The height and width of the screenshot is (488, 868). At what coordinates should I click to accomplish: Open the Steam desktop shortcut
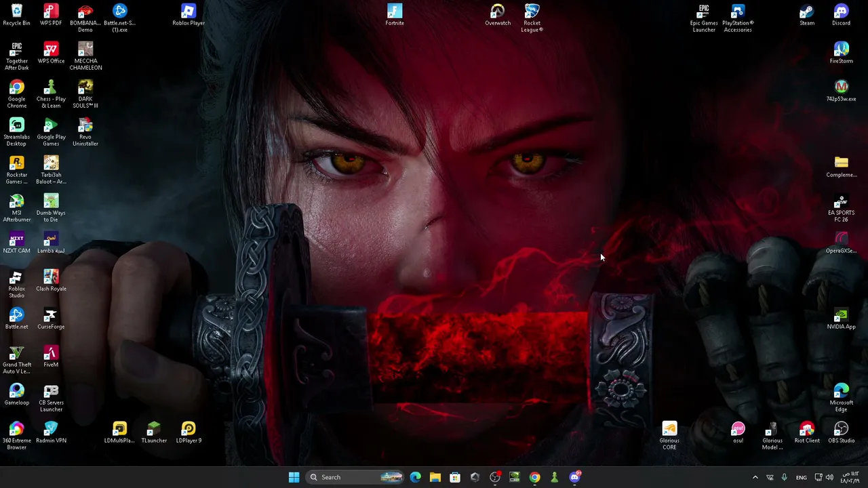point(807,15)
